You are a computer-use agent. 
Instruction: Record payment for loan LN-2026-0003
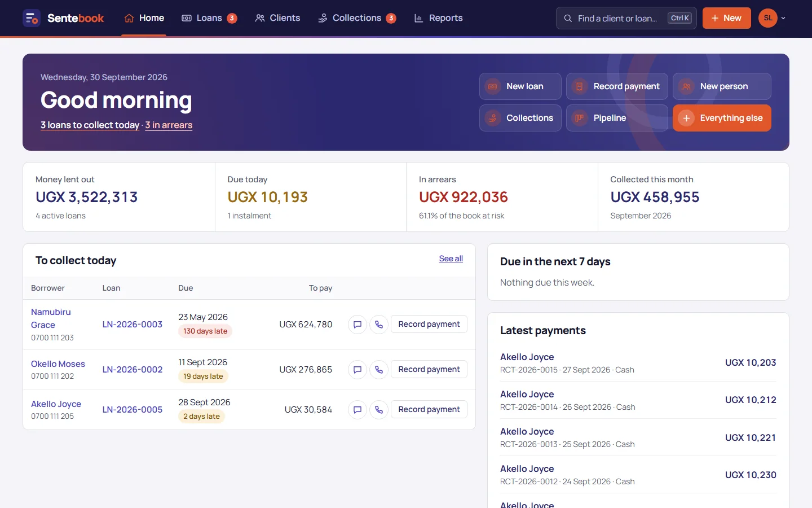(429, 325)
